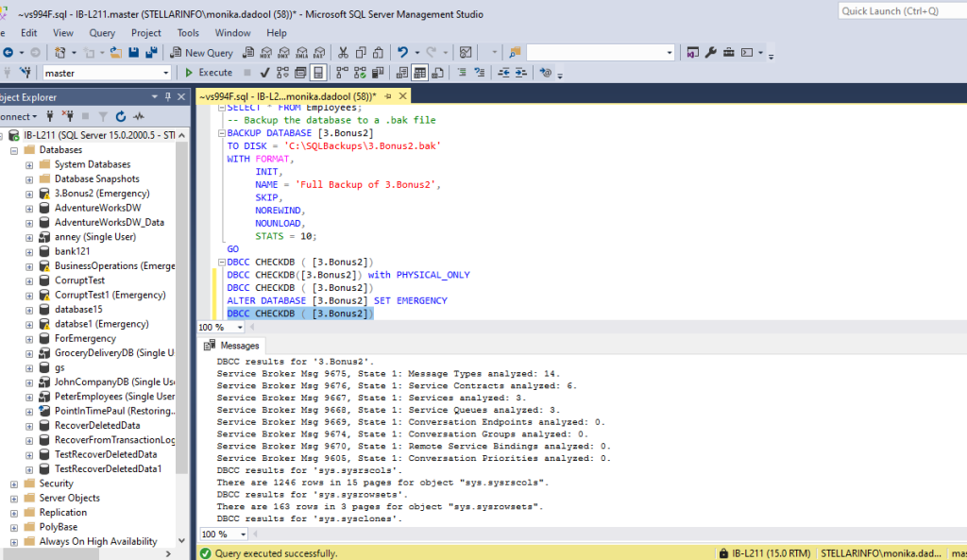The width and height of the screenshot is (967, 560).
Task: Click inside the Quick Launch search box
Action: pos(897,9)
